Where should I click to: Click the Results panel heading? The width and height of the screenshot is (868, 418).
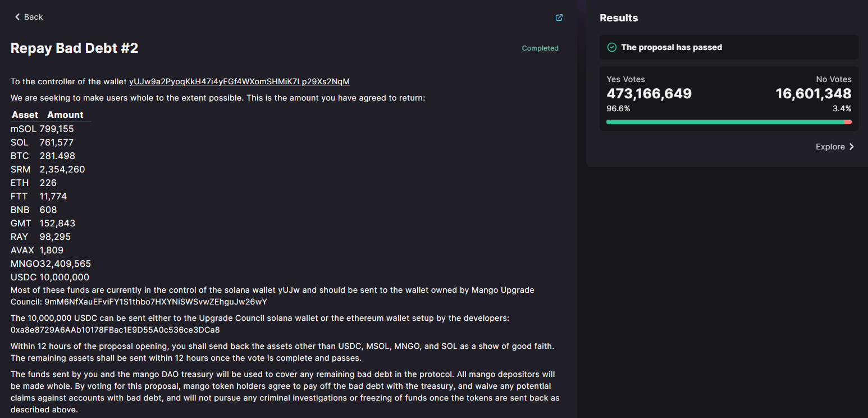(619, 18)
